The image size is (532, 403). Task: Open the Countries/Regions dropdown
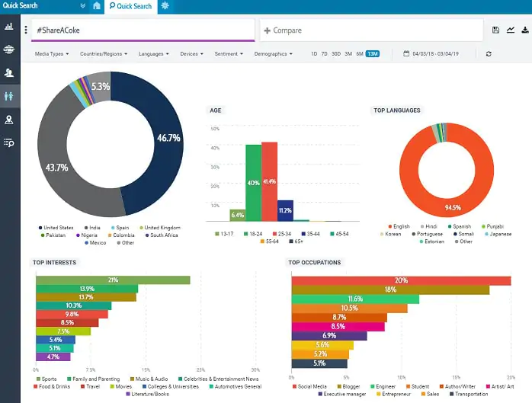pos(104,54)
